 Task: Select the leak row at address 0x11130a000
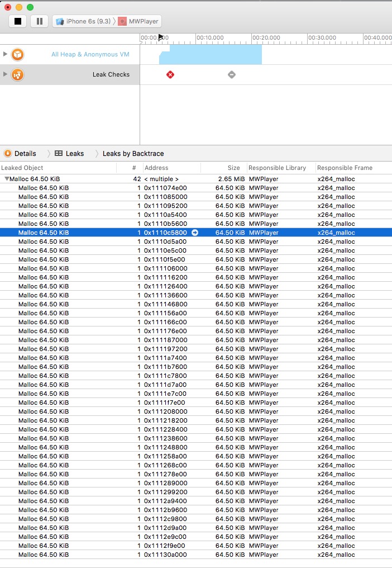click(x=196, y=555)
